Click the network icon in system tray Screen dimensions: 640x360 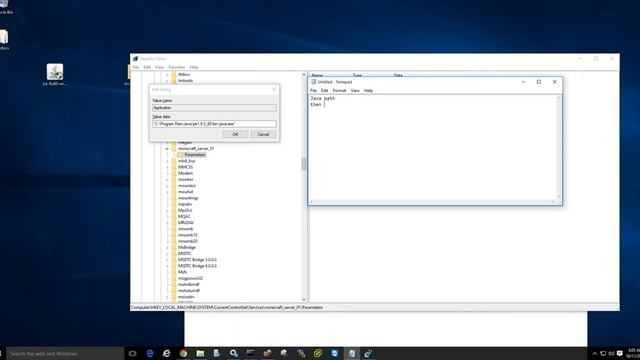[603, 353]
